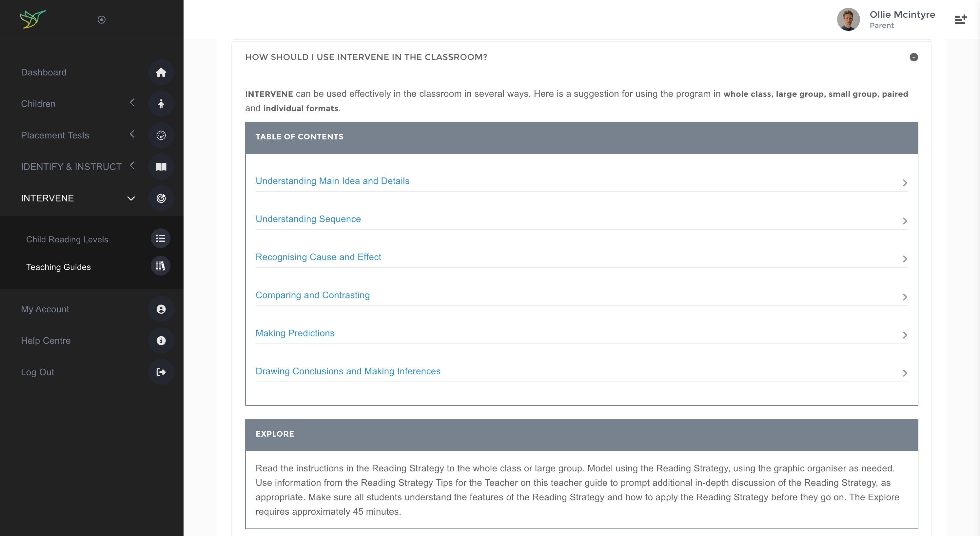980x536 pixels.
Task: Click the hummingbird logo in sidebar
Action: [32, 19]
